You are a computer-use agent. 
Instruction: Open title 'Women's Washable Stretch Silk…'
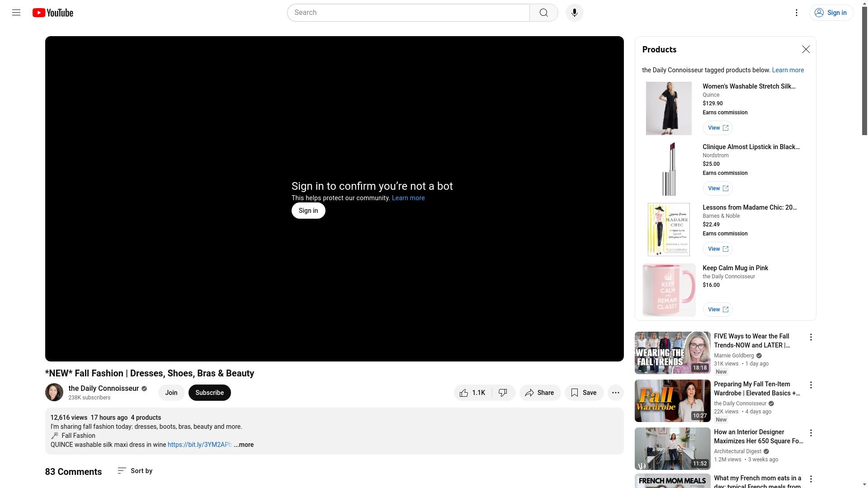tap(749, 86)
